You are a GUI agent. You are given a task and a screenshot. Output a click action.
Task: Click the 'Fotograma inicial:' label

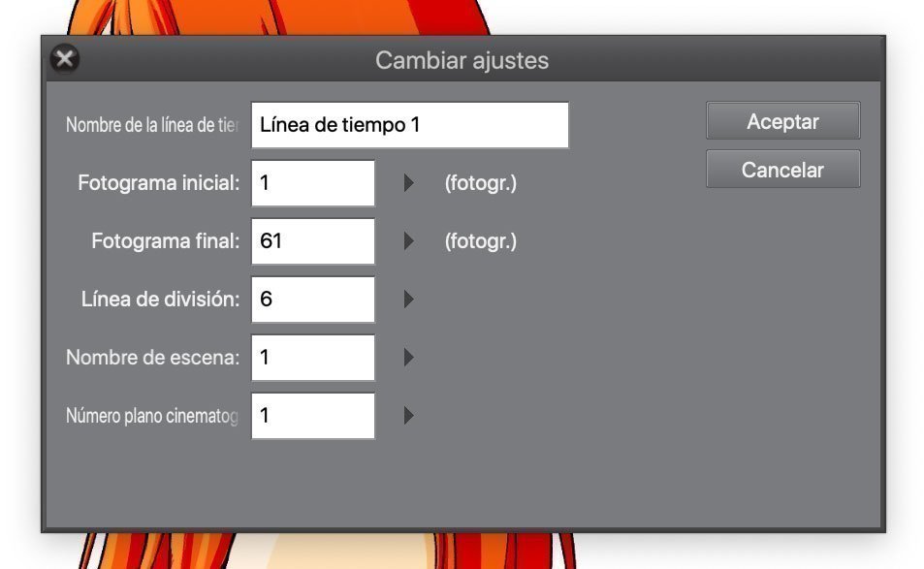[x=158, y=183]
